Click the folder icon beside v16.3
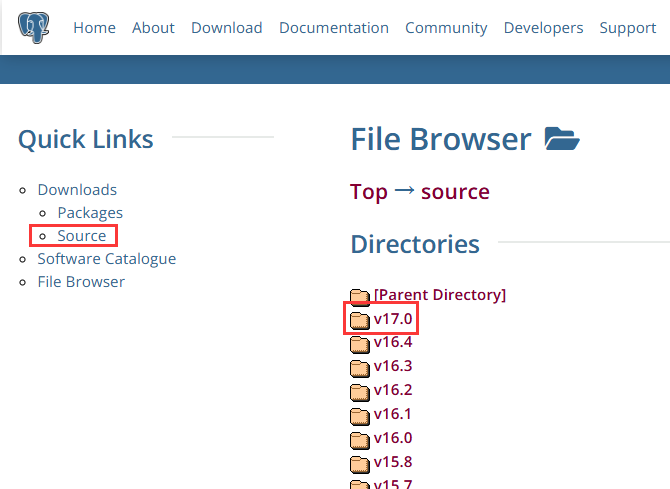 click(360, 367)
